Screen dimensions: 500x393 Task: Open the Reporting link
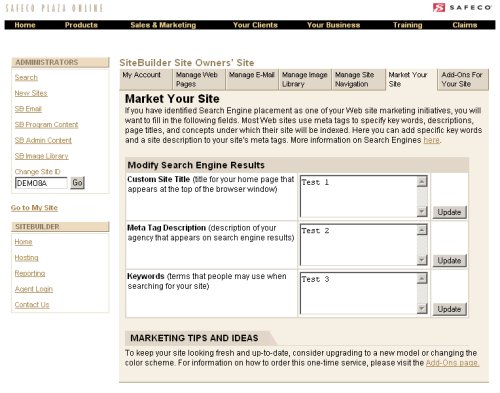click(30, 273)
